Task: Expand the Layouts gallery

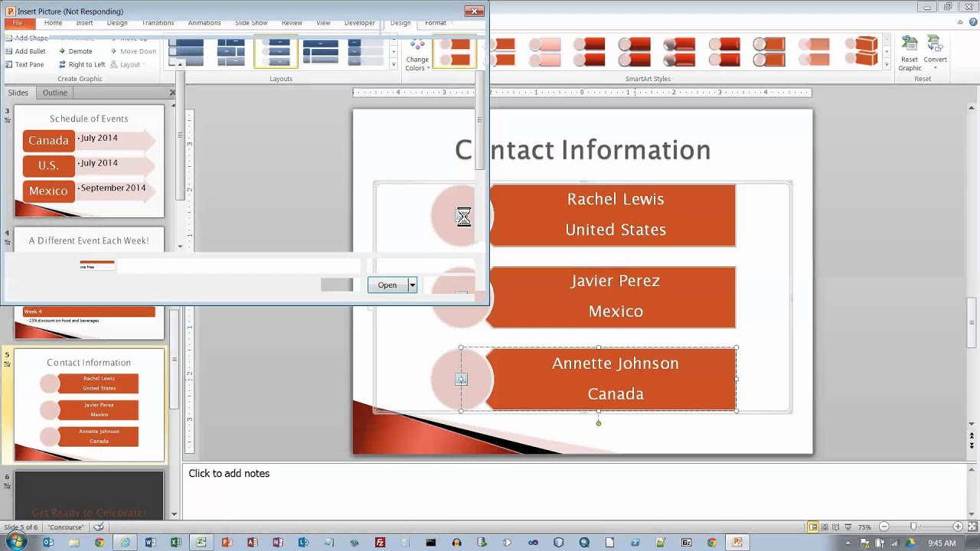Action: tap(394, 64)
